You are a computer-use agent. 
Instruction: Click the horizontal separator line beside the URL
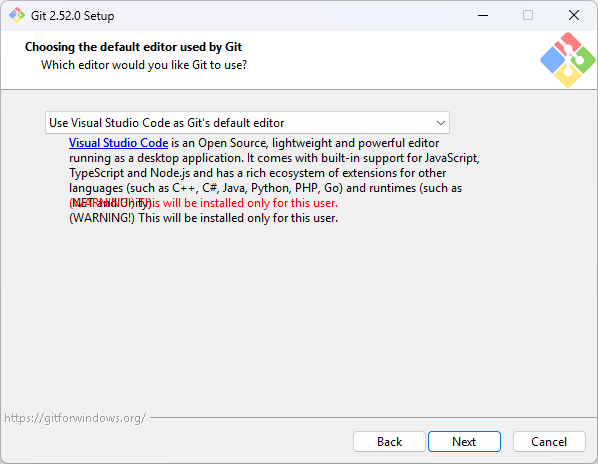[x=373, y=417]
